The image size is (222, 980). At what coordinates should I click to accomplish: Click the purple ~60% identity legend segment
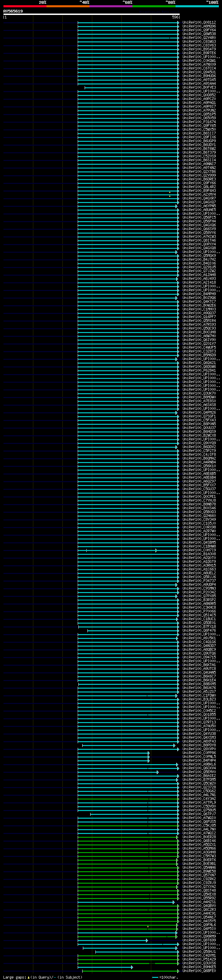tap(111, 6)
